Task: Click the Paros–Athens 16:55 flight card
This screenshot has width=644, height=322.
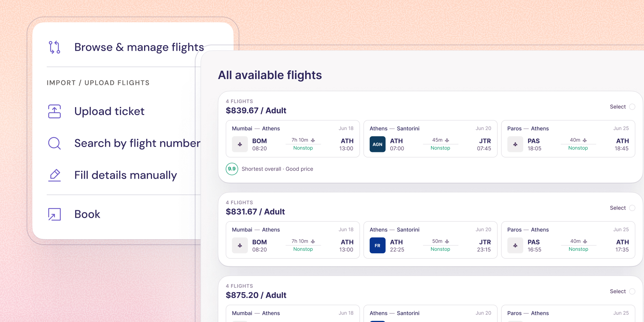Action: tap(568, 240)
